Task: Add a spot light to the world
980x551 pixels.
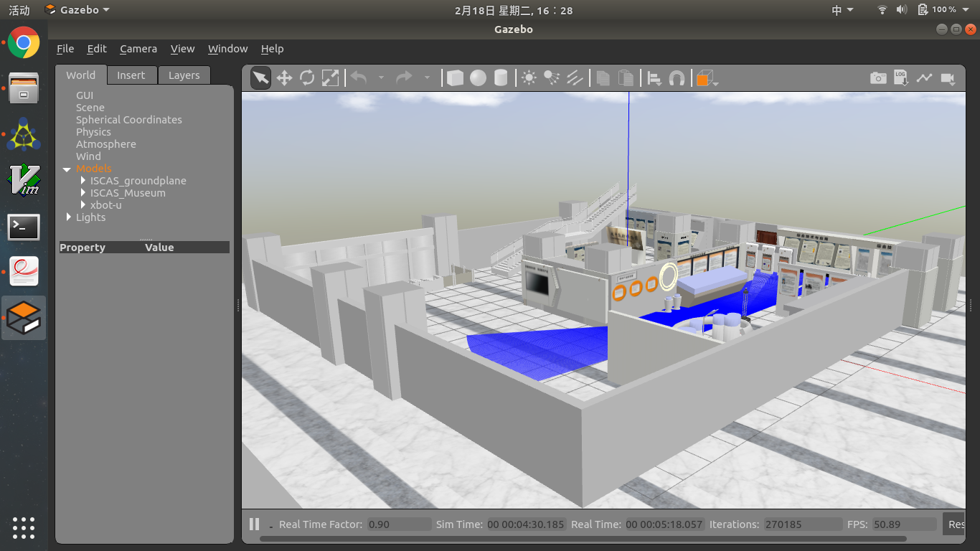Action: click(552, 77)
